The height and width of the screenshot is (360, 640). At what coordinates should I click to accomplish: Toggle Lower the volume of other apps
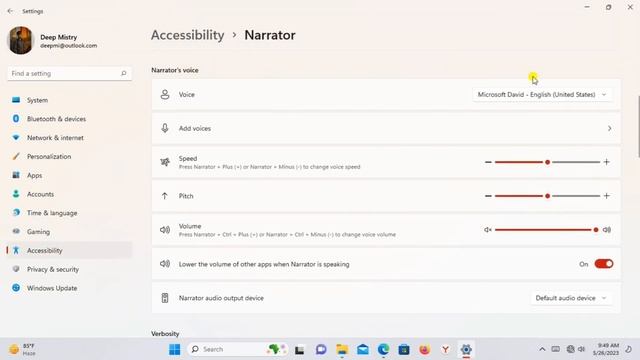(x=604, y=264)
